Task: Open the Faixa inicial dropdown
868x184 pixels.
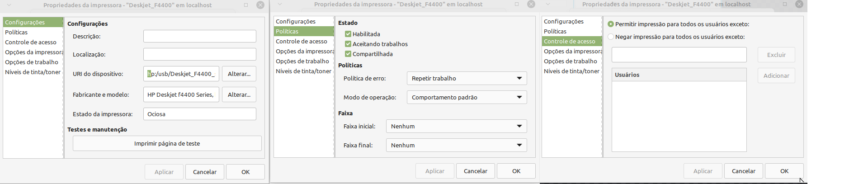Action: click(x=456, y=126)
